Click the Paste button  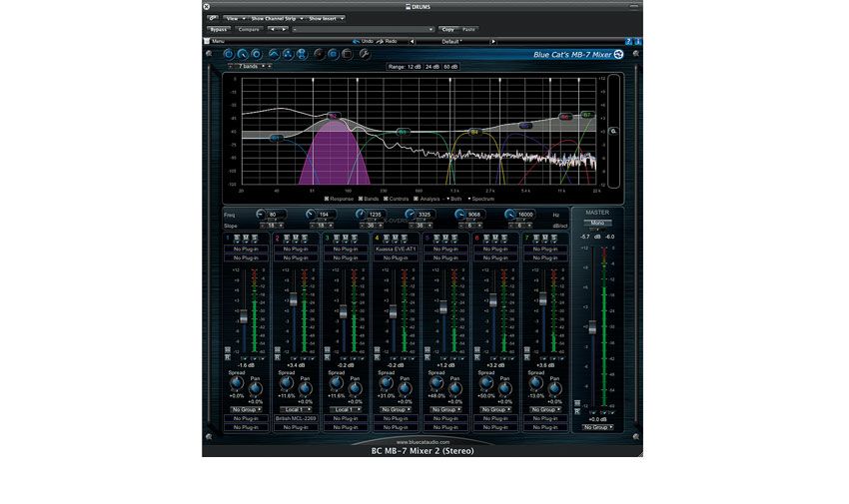468,29
